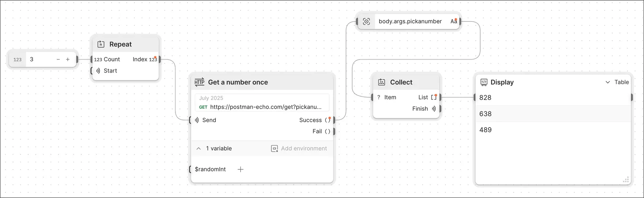Increase the number value with plus
This screenshot has height=198, width=644.
click(x=68, y=60)
